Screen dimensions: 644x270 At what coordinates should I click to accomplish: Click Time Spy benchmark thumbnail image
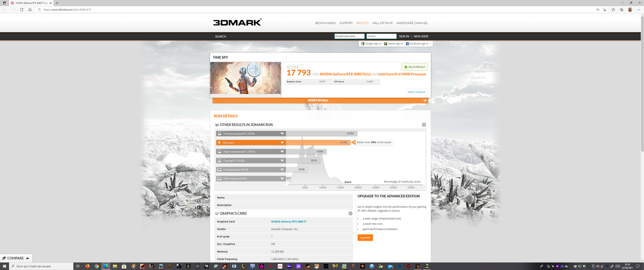246,78
